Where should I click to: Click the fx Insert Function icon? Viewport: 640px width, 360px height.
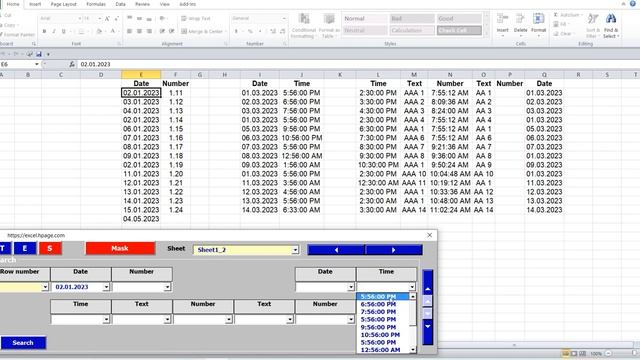pyautogui.click(x=72, y=64)
